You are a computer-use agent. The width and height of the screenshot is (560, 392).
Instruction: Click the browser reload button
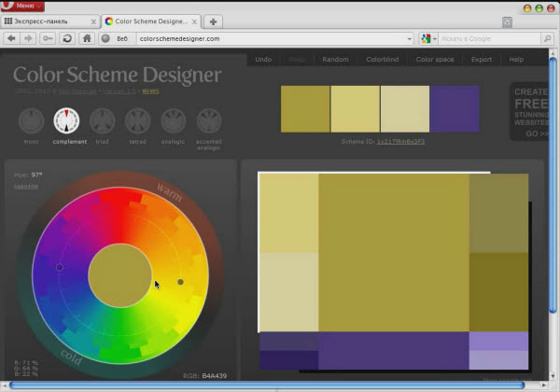(67, 38)
